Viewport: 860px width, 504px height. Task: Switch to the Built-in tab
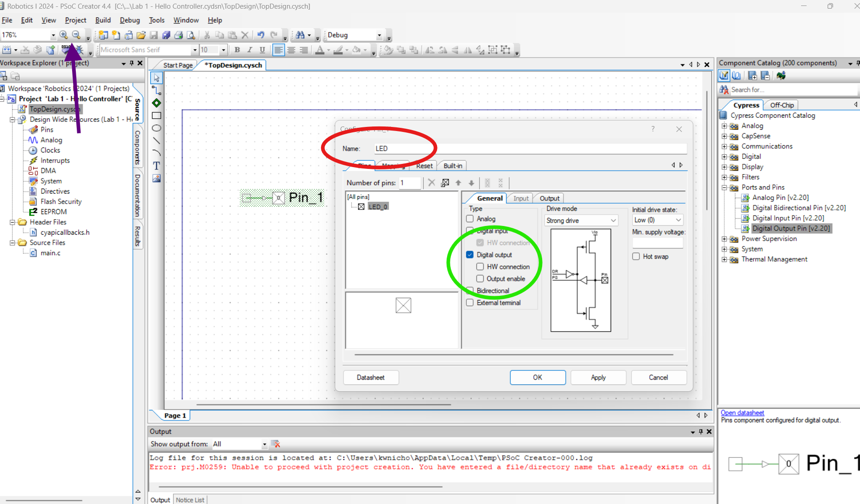pos(453,166)
